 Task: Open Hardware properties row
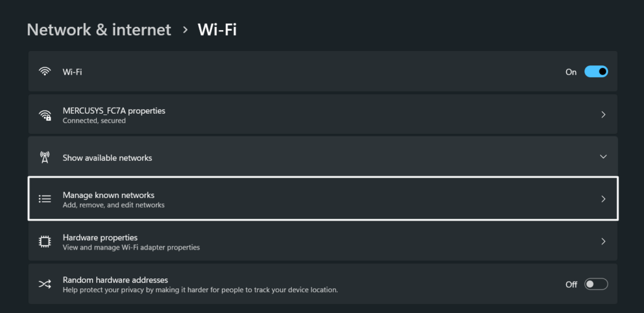point(101,238)
